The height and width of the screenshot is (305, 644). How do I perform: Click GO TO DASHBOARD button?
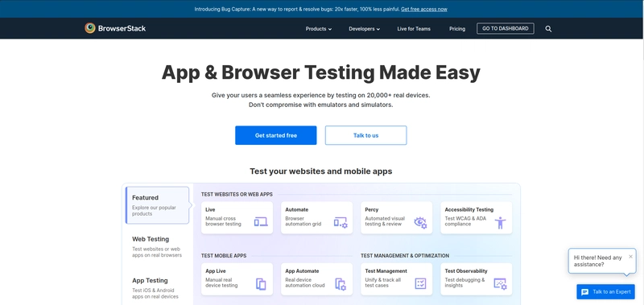[x=506, y=29]
